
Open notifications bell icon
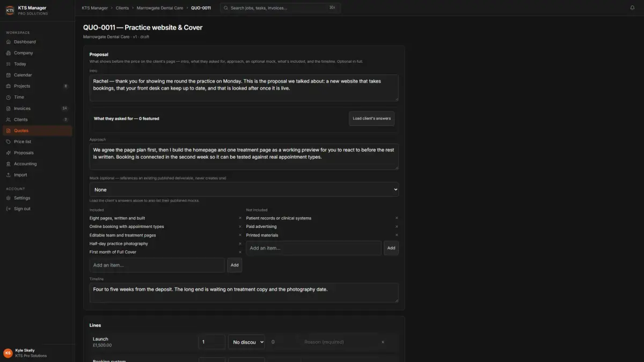point(632,8)
